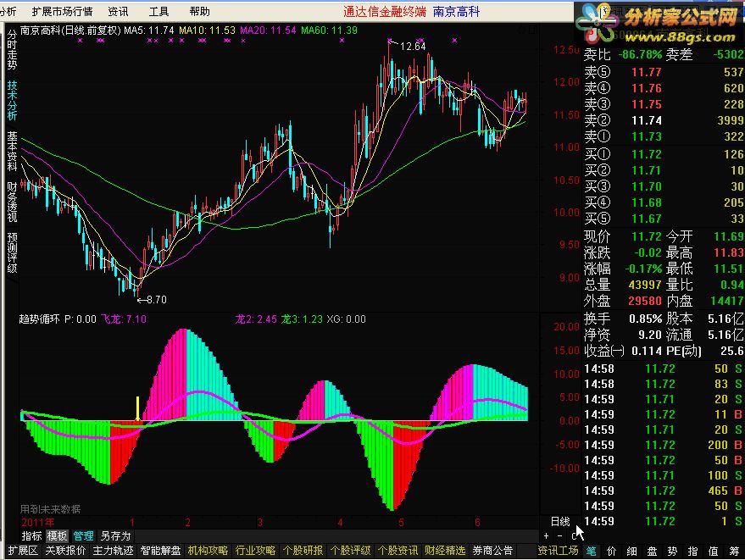Open the 帮助 menu
The width and height of the screenshot is (745, 560).
[199, 11]
